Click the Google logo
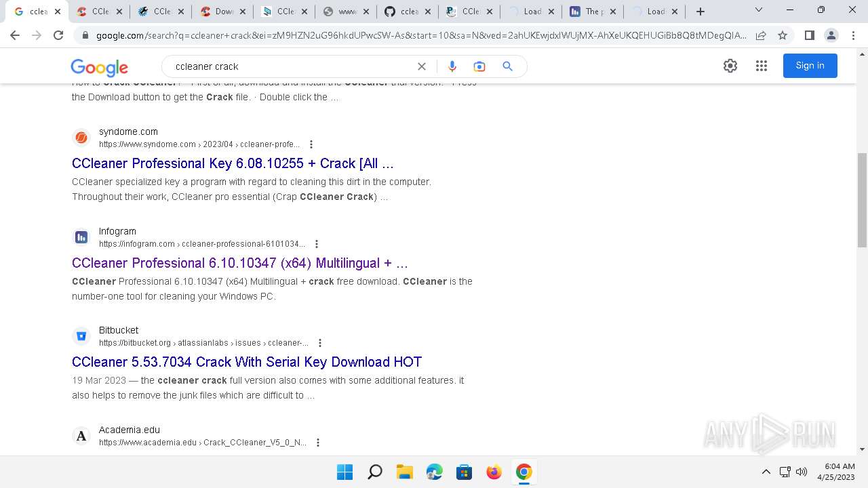 (x=100, y=67)
